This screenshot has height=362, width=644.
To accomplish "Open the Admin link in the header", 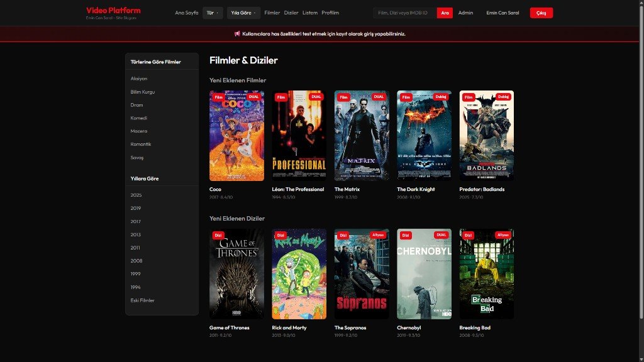I will coord(465,13).
